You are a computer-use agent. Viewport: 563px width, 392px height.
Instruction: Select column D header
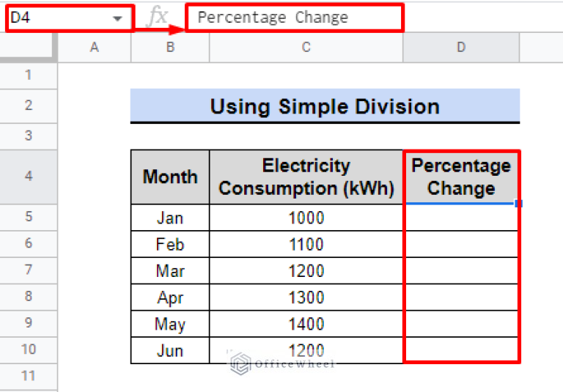point(461,48)
